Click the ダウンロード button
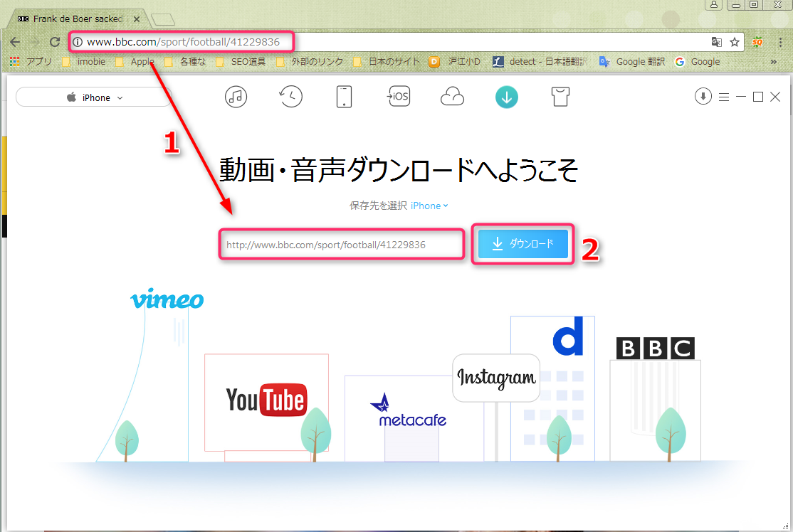 pos(523,243)
